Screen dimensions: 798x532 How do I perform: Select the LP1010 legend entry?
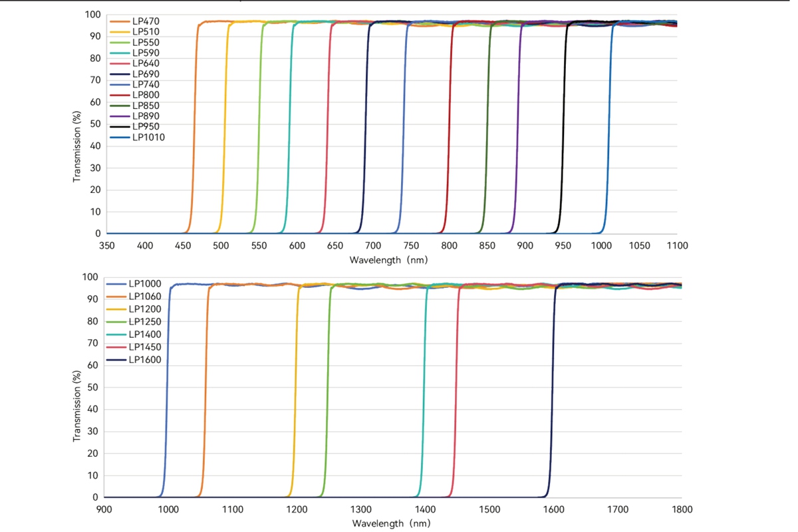pos(138,138)
